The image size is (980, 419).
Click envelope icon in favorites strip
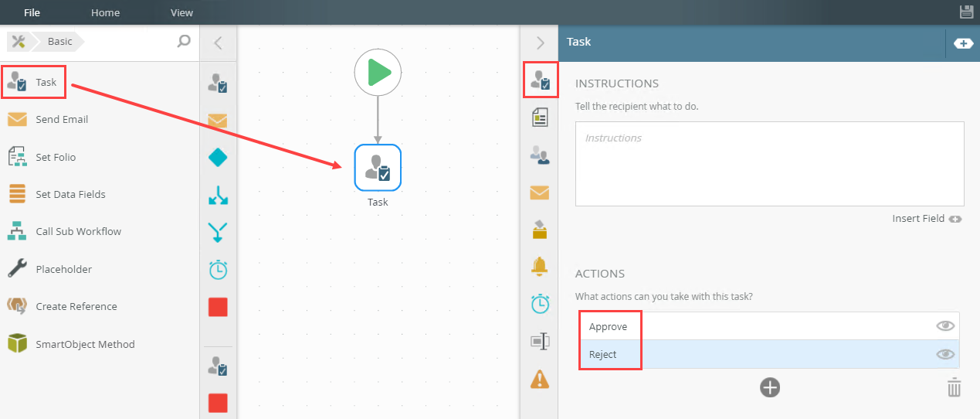tap(218, 121)
